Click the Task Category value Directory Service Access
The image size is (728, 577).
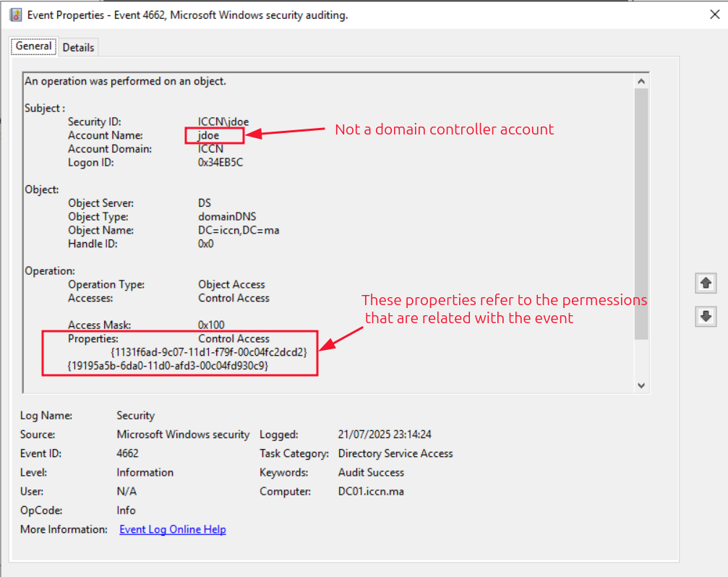coord(395,453)
